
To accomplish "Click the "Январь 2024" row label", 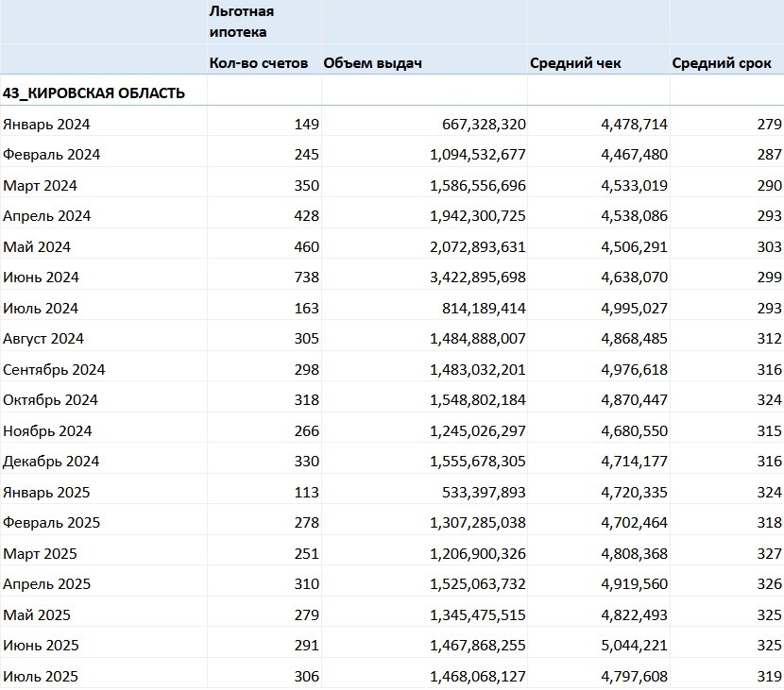I will pyautogui.click(x=46, y=124).
